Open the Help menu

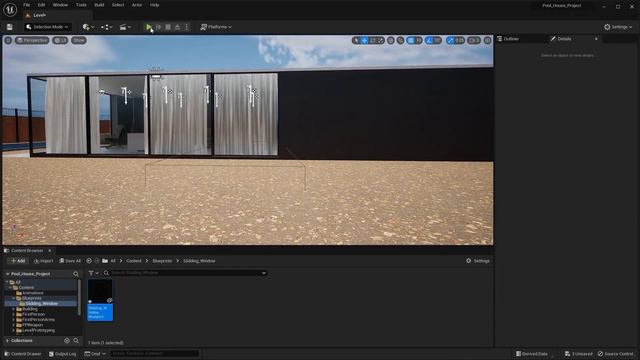[x=154, y=5]
